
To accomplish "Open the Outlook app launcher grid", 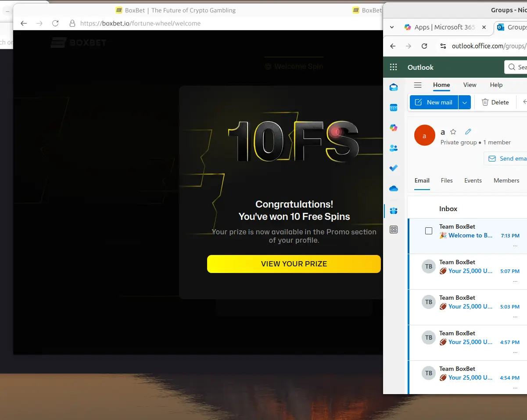I will click(x=394, y=67).
